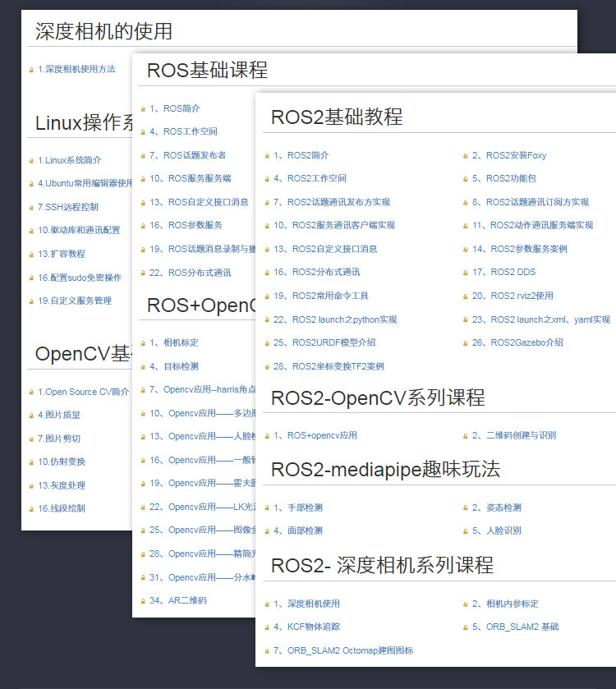Open the 1.Linux系统简介 link
616x689 pixels.
tap(70, 160)
